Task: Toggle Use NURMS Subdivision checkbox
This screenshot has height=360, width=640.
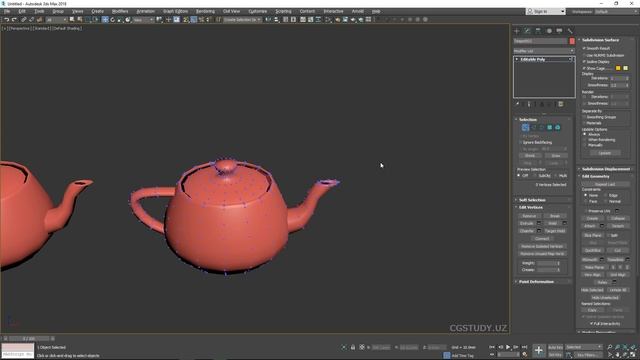Action: 584,55
